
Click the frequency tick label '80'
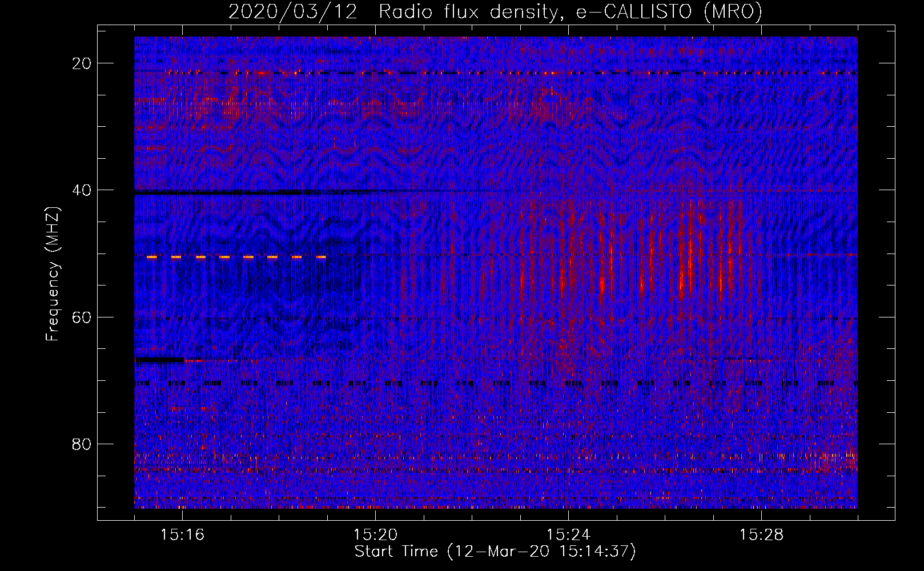click(x=82, y=444)
